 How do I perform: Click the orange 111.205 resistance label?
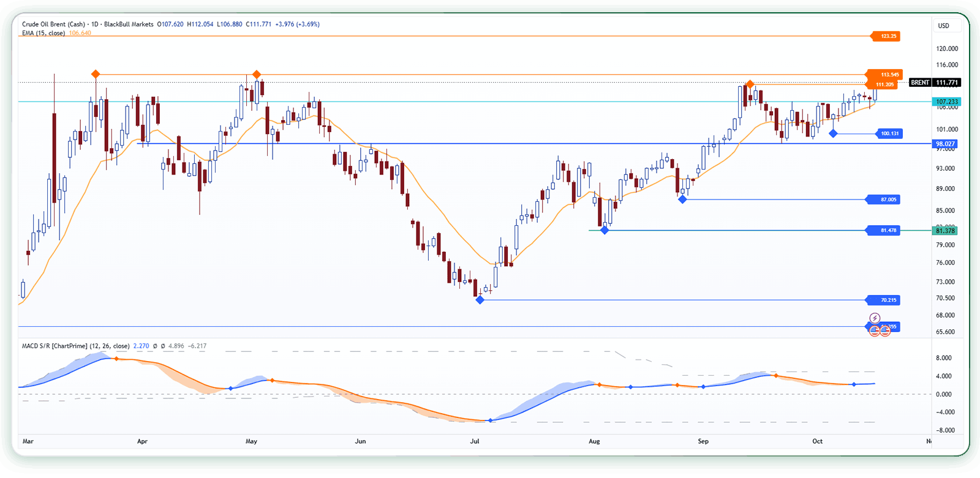883,84
